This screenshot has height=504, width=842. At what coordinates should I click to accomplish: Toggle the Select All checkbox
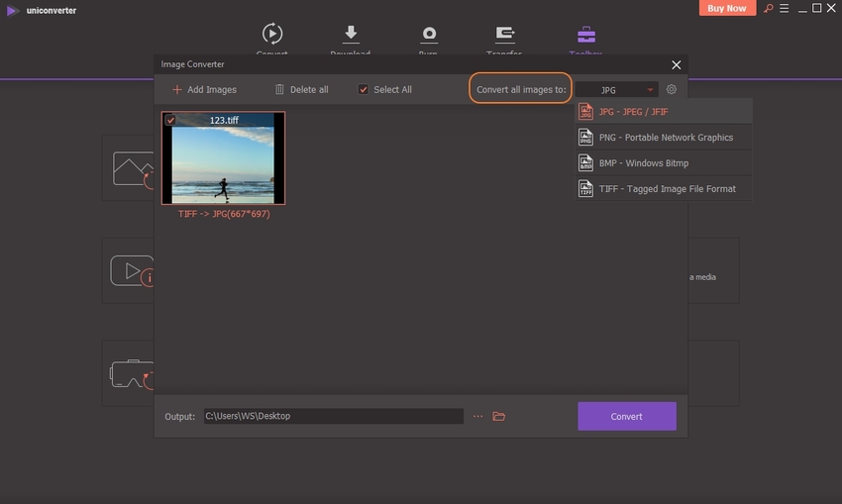363,89
